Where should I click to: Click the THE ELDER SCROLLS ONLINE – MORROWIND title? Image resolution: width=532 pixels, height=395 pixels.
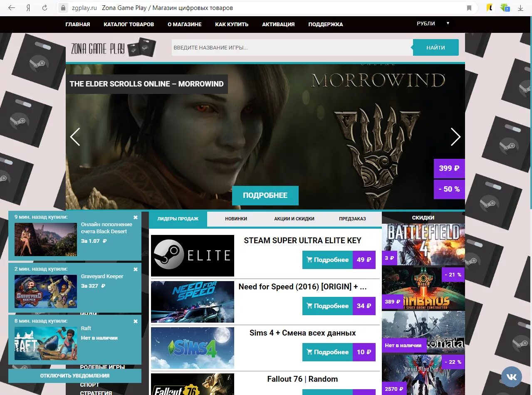(146, 84)
